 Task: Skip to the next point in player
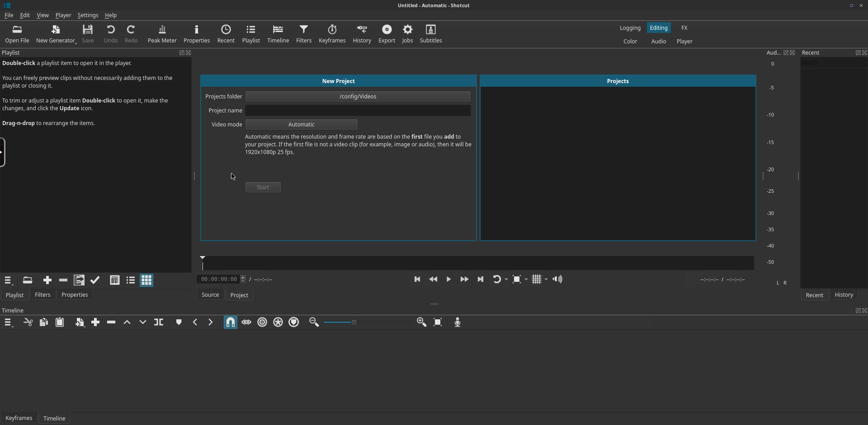480,280
